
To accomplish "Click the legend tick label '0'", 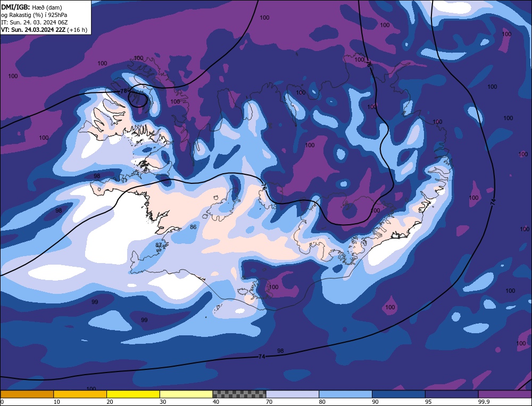I will coord(2,402).
